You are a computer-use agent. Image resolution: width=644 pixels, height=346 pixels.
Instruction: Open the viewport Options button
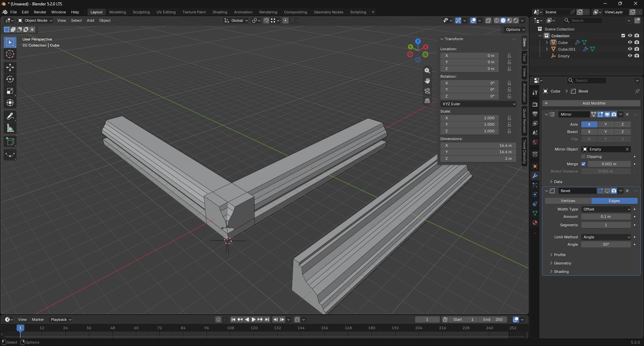[x=515, y=30]
